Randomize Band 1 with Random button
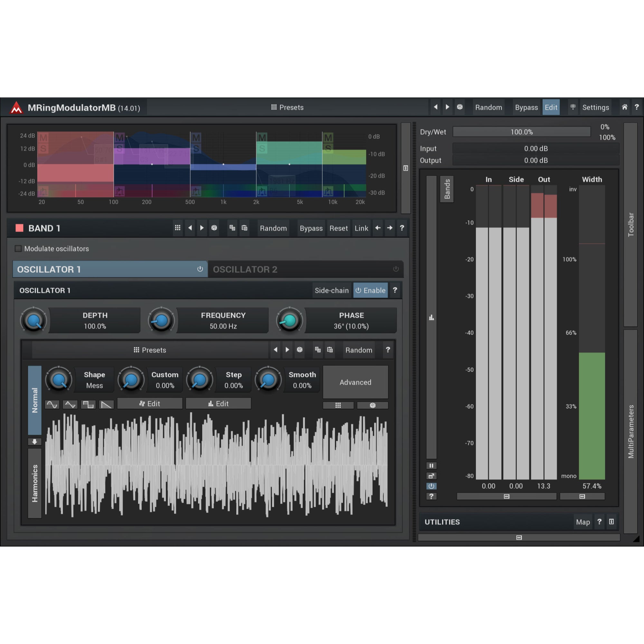 [273, 228]
